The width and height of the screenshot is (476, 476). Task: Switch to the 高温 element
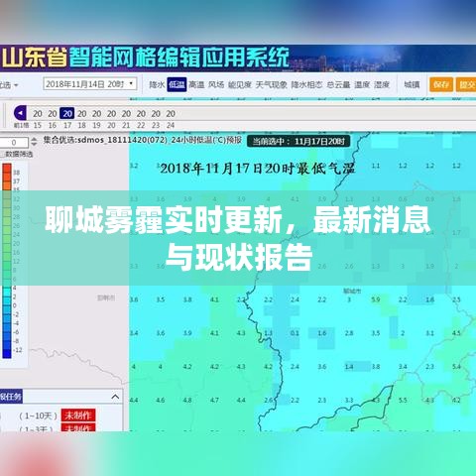(x=196, y=85)
